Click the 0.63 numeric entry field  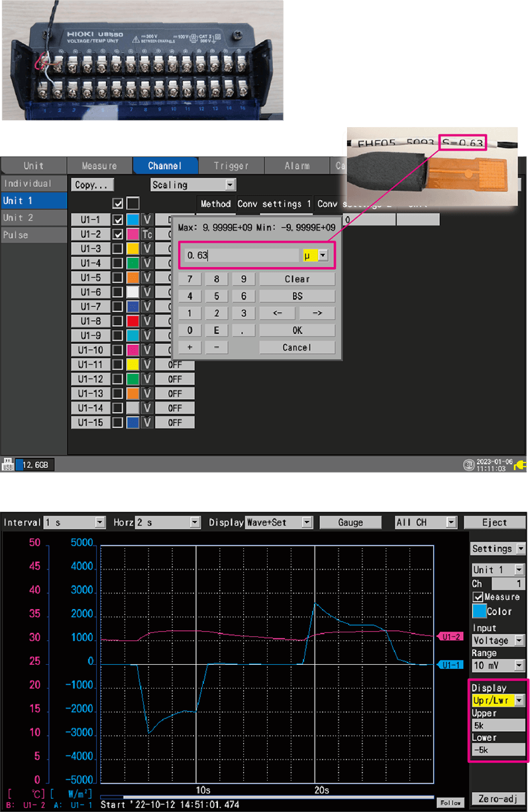point(242,255)
